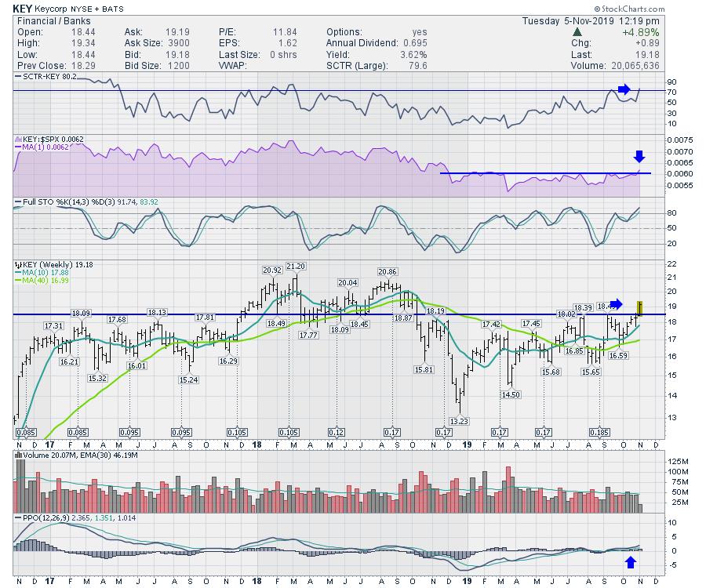Screen dimensions: 706x588
Task: Click the Chg value +0.89
Action: [647, 43]
